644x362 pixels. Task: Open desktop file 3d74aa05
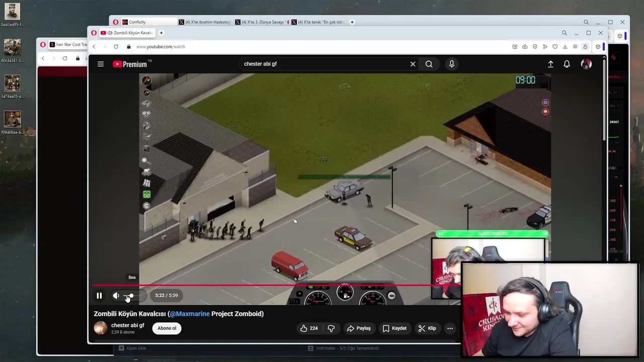(12, 87)
